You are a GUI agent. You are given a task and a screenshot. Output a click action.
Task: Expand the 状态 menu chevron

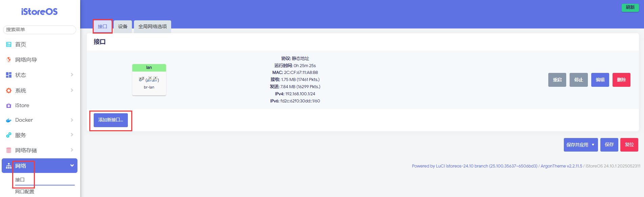(72, 75)
